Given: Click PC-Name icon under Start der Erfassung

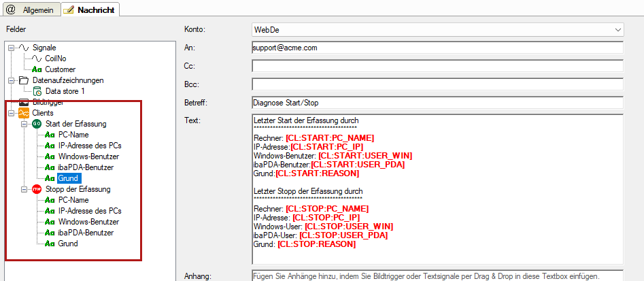Looking at the screenshot, I should click(50, 135).
